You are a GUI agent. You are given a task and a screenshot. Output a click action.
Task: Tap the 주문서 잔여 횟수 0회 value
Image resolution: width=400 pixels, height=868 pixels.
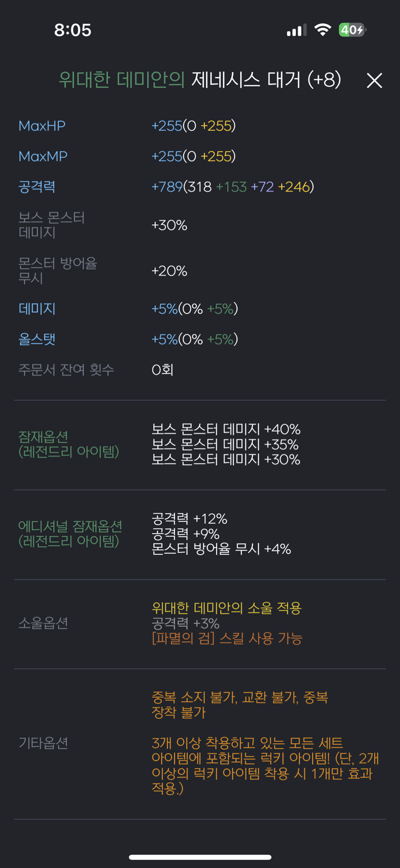(x=162, y=369)
